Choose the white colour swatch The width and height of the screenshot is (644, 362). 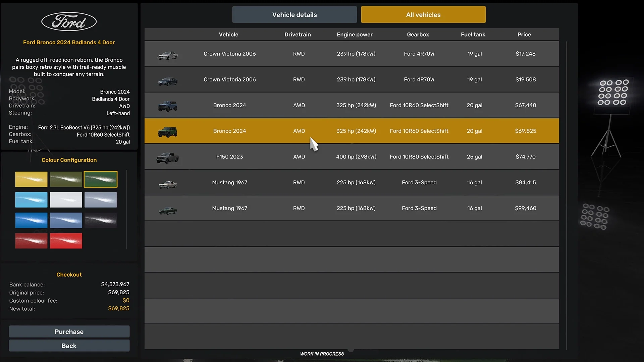pos(66,200)
